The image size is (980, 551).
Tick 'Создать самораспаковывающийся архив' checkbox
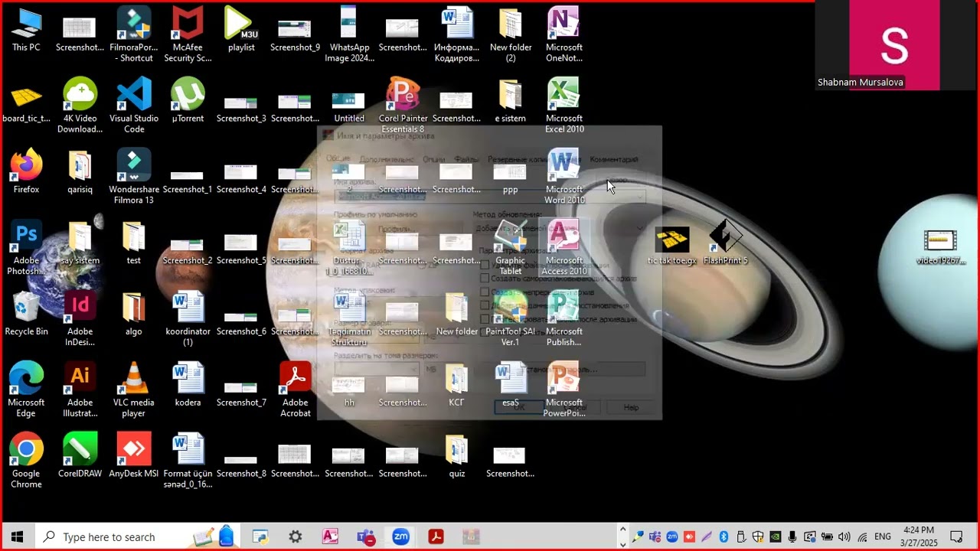[x=485, y=279]
